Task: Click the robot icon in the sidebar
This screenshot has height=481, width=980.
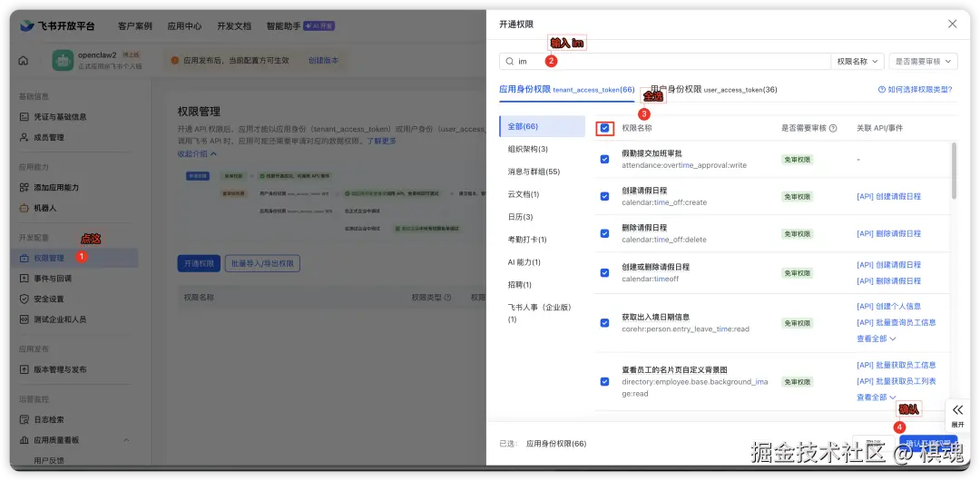Action: click(24, 208)
